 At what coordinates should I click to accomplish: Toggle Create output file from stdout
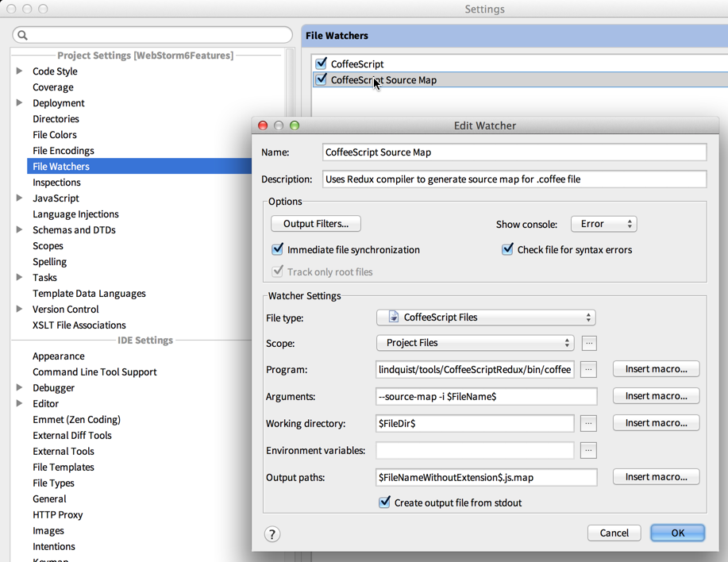(x=384, y=502)
